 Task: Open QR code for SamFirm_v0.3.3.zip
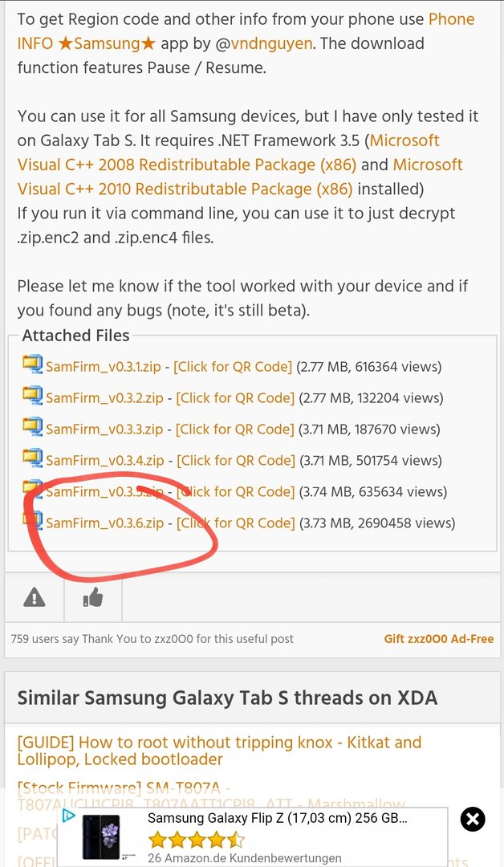(235, 429)
